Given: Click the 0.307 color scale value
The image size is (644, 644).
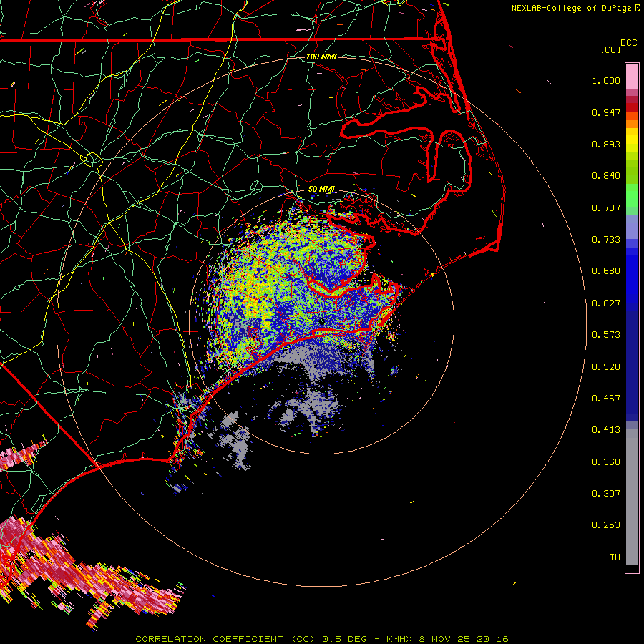Looking at the screenshot, I should [606, 494].
